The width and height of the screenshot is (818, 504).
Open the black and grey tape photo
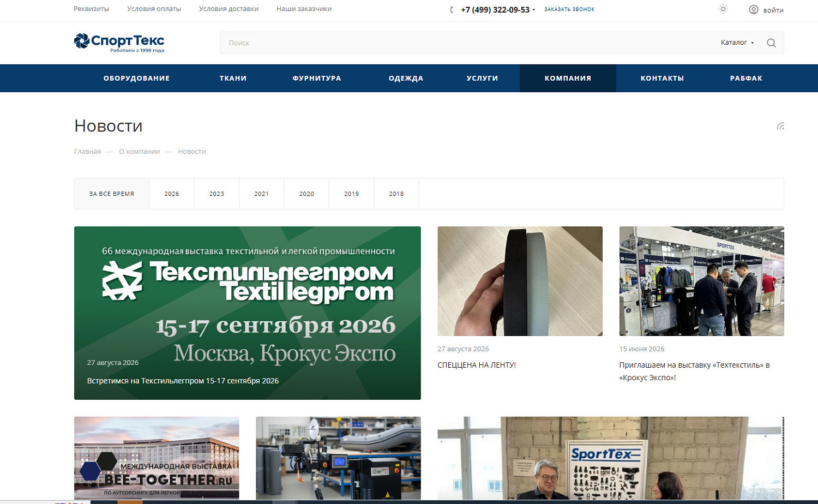point(520,281)
